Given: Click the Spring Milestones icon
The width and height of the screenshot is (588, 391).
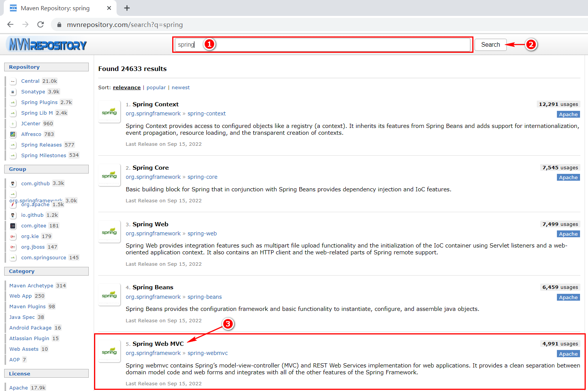Looking at the screenshot, I should 13,156.
